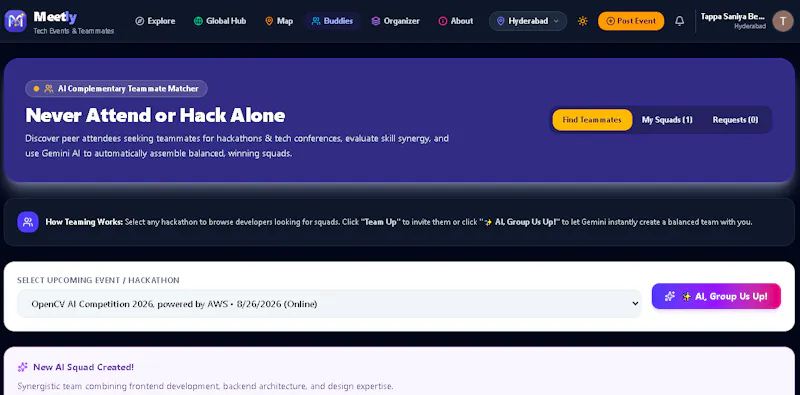Click the Map pin icon
The height and width of the screenshot is (395, 800).
[269, 21]
